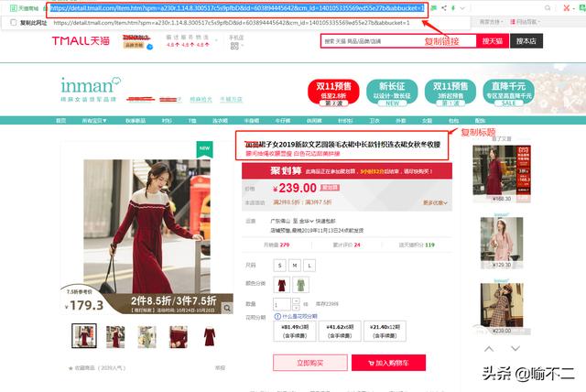Choose the green dress color swatch
This screenshot has height=392, width=586.
[301, 285]
